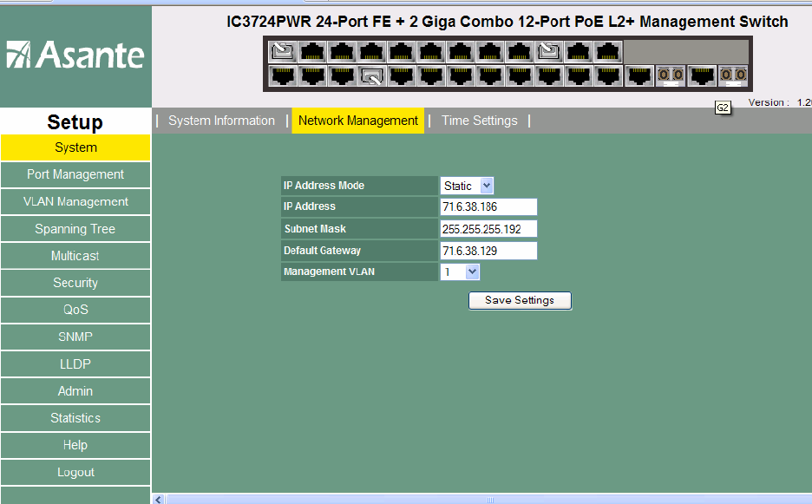Click the IC3724PWR switch title text

point(507,22)
